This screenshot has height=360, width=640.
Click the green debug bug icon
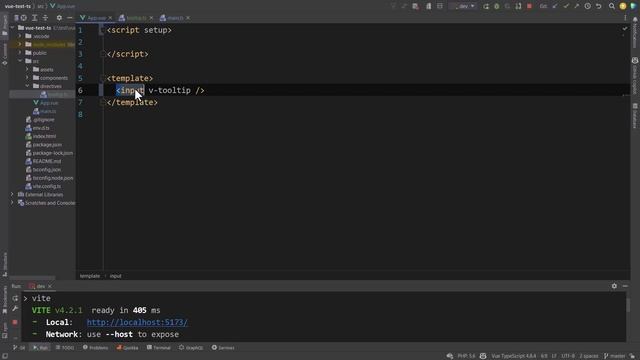point(497,6)
